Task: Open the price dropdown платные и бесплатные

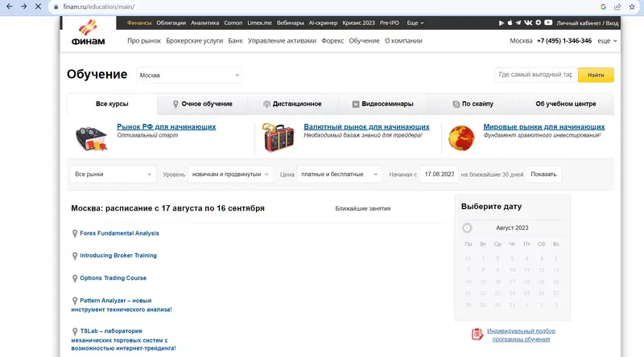Action: tap(339, 174)
